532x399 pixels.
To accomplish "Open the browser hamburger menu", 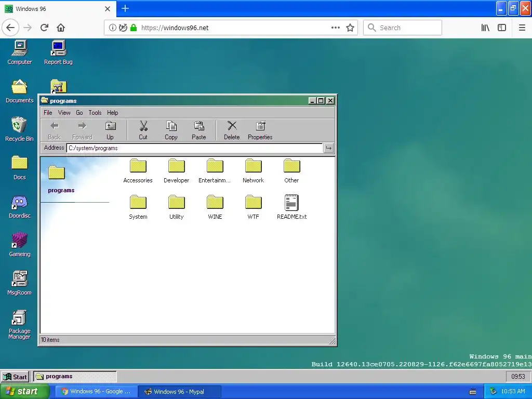I will point(522,28).
